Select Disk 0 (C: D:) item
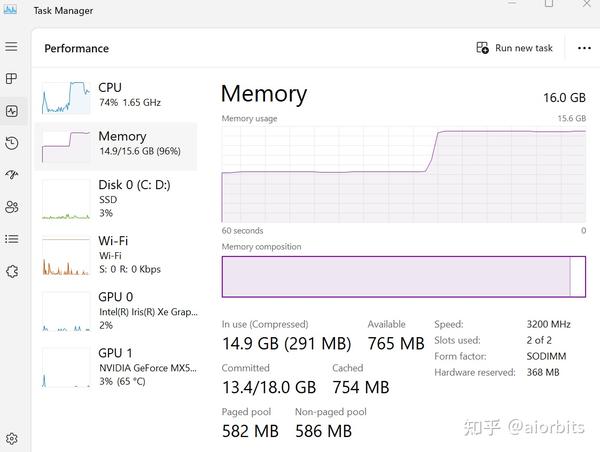 tap(116, 199)
